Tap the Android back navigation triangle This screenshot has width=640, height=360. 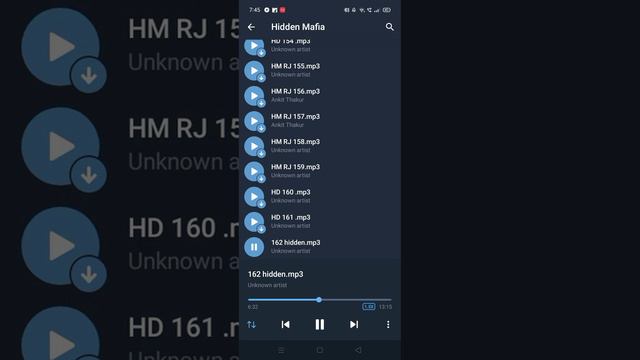click(x=358, y=350)
